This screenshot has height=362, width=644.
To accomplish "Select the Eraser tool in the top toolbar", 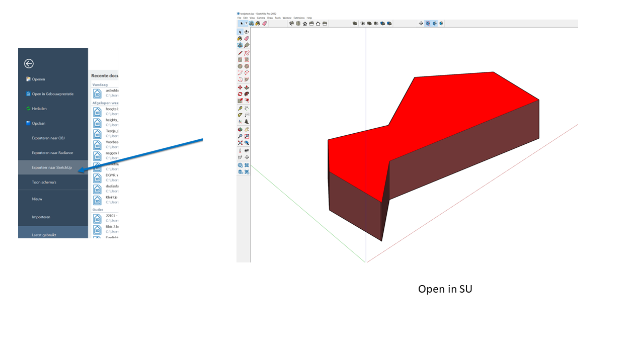I will (265, 23).
